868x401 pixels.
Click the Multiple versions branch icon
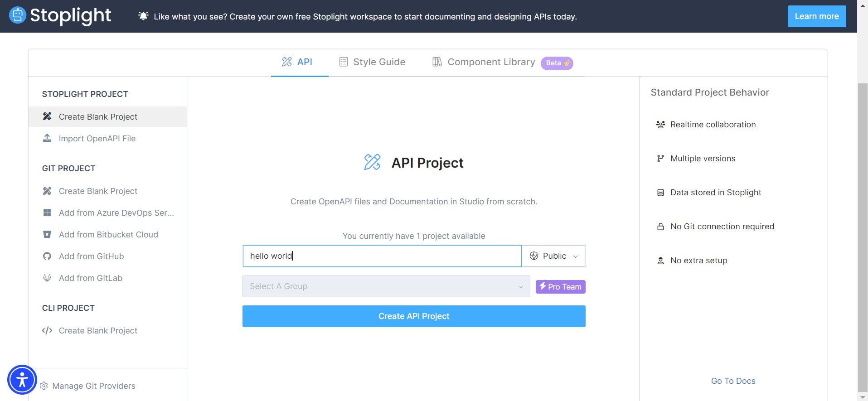(x=661, y=159)
